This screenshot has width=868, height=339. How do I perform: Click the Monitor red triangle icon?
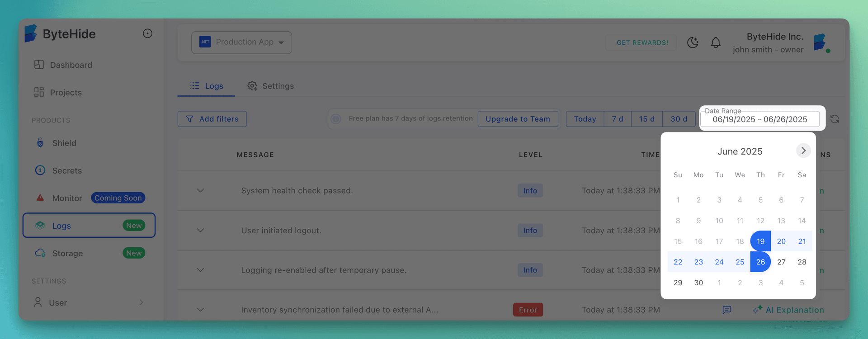point(40,198)
